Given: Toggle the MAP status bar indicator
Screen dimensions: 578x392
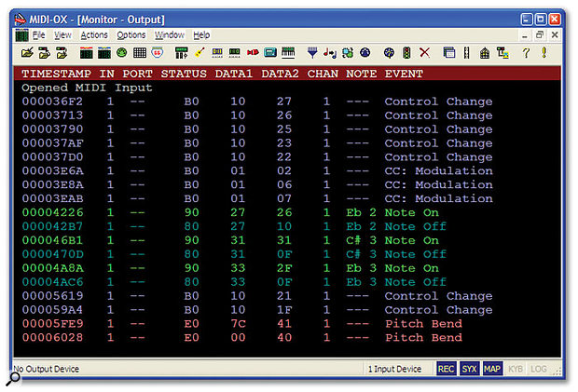Looking at the screenshot, I should [x=492, y=370].
